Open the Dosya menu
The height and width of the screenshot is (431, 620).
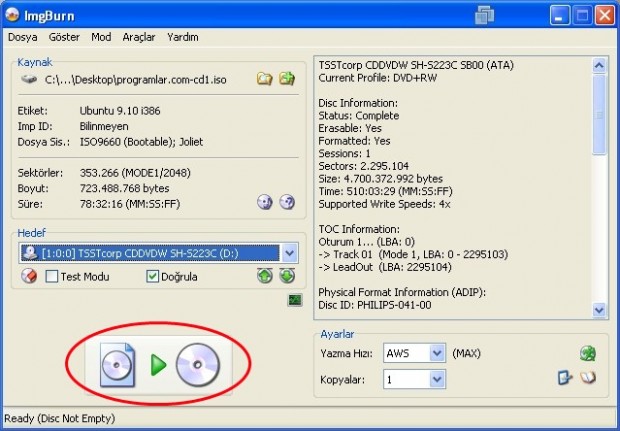point(23,37)
